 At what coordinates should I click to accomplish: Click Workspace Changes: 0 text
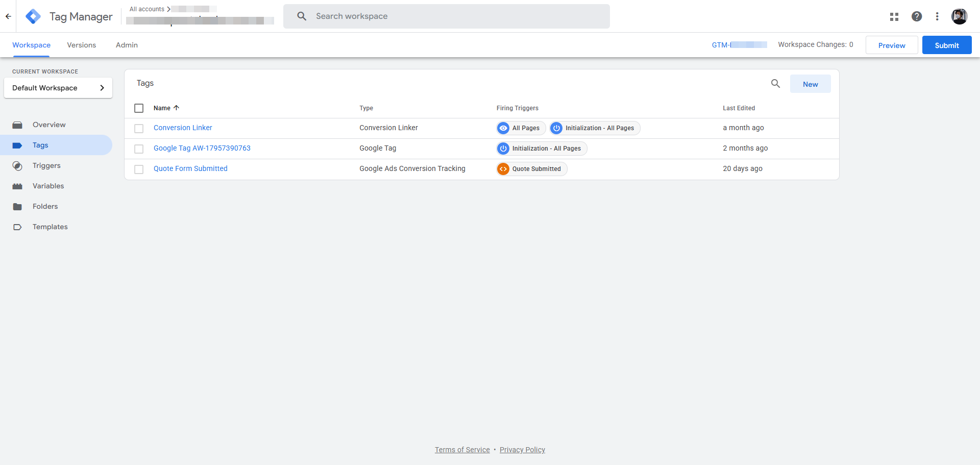pos(816,44)
